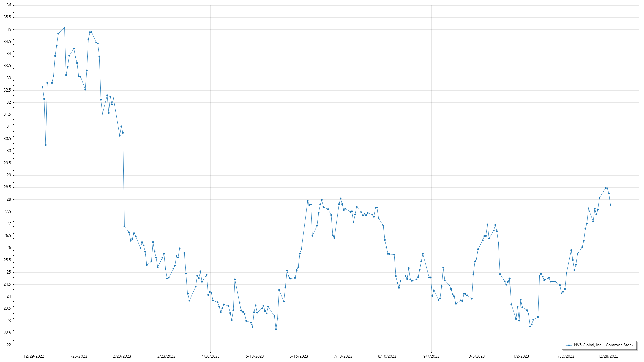Image resolution: width=644 pixels, height=362 pixels.
Task: Click the 4/20/2023 x-axis label
Action: point(210,356)
